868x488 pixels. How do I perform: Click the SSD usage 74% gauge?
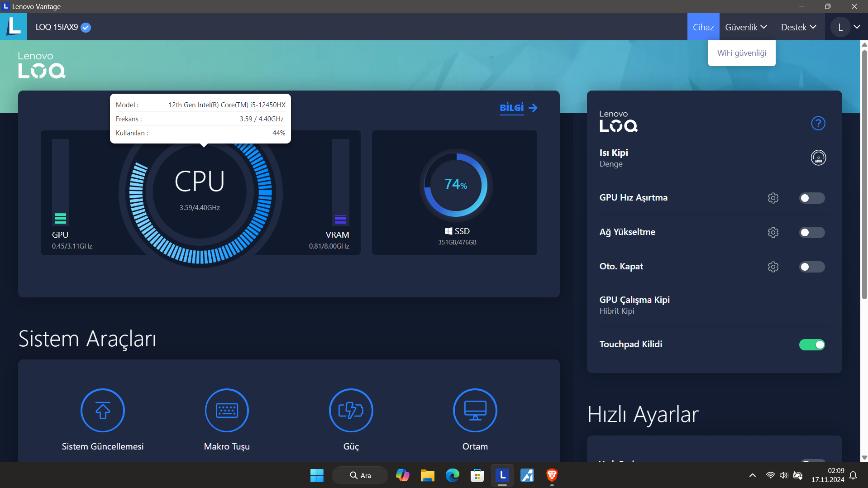coord(456,184)
